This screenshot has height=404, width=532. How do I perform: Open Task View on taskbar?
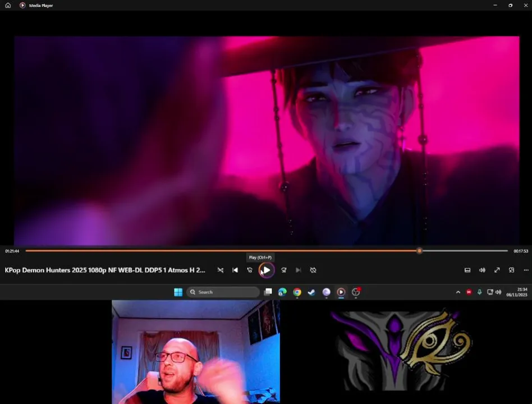pos(268,292)
